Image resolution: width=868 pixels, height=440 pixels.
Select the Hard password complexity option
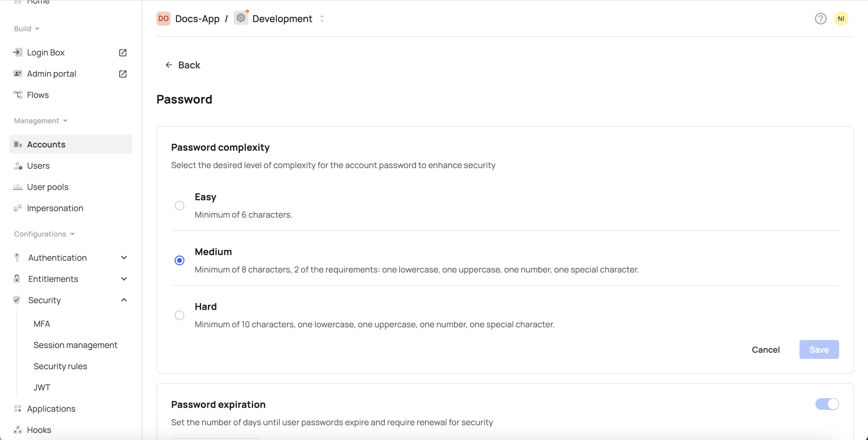[179, 315]
